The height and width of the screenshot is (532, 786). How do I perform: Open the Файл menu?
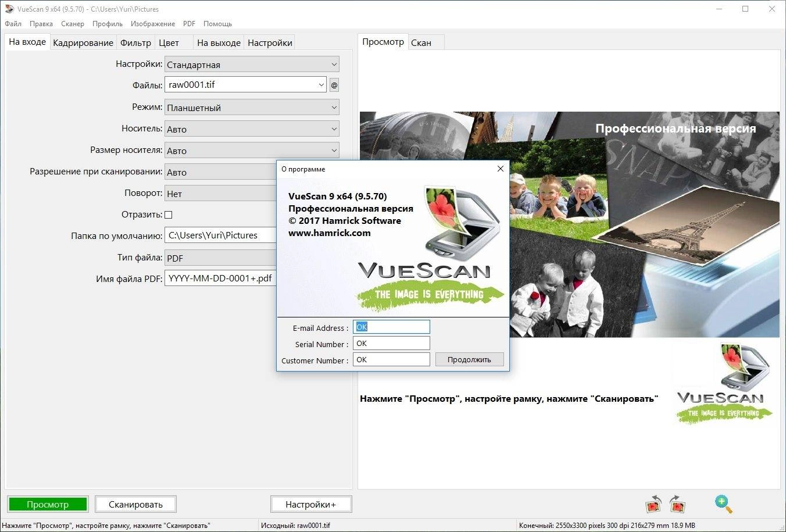[x=13, y=24]
